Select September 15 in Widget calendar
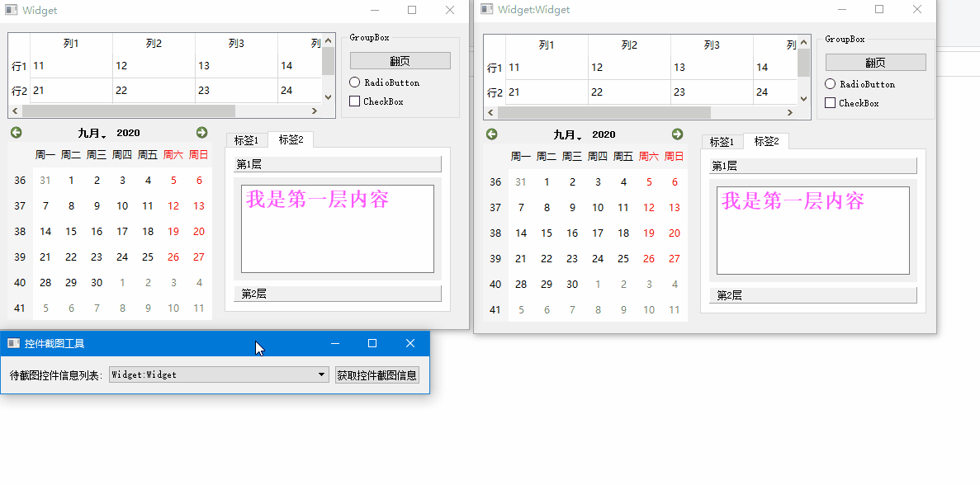 point(71,232)
